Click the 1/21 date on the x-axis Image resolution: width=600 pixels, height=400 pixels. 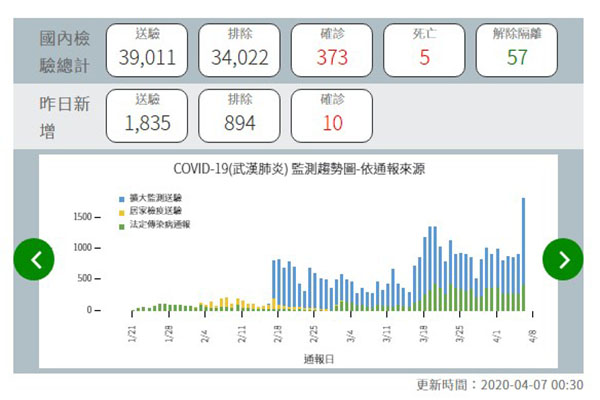click(x=133, y=332)
